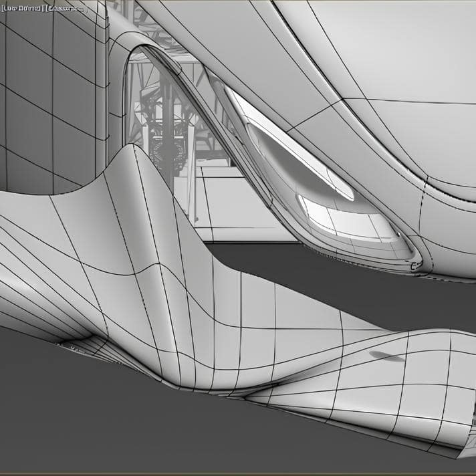The image size is (476, 476).
Task: Open the first viewport label menu at top-left
Action: (21, 8)
